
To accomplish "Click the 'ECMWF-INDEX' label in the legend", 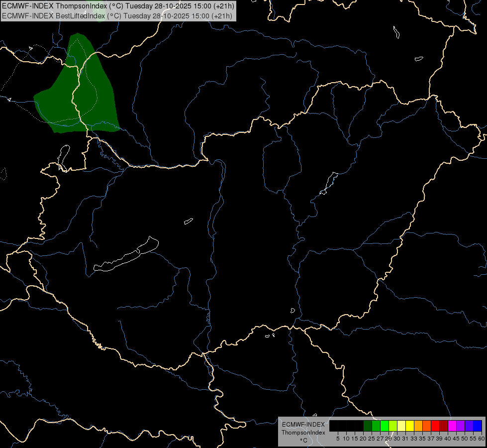I will point(303,425).
